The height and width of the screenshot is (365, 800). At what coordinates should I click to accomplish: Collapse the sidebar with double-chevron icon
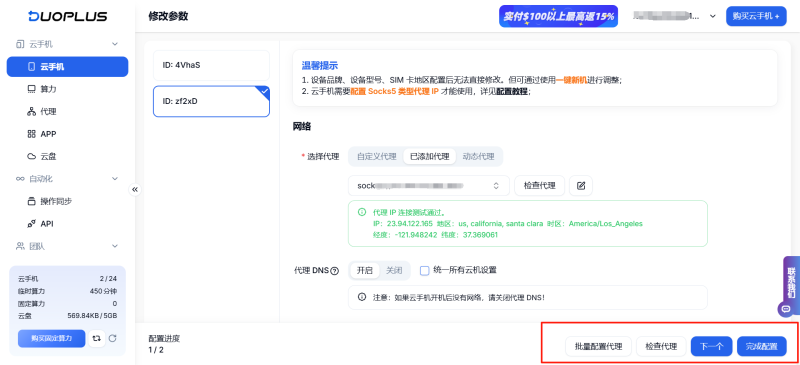[135, 189]
